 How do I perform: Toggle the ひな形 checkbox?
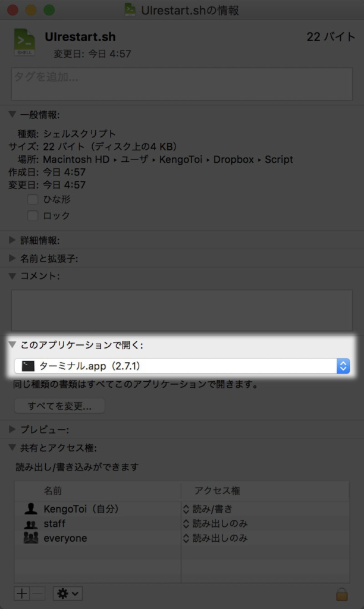(33, 199)
